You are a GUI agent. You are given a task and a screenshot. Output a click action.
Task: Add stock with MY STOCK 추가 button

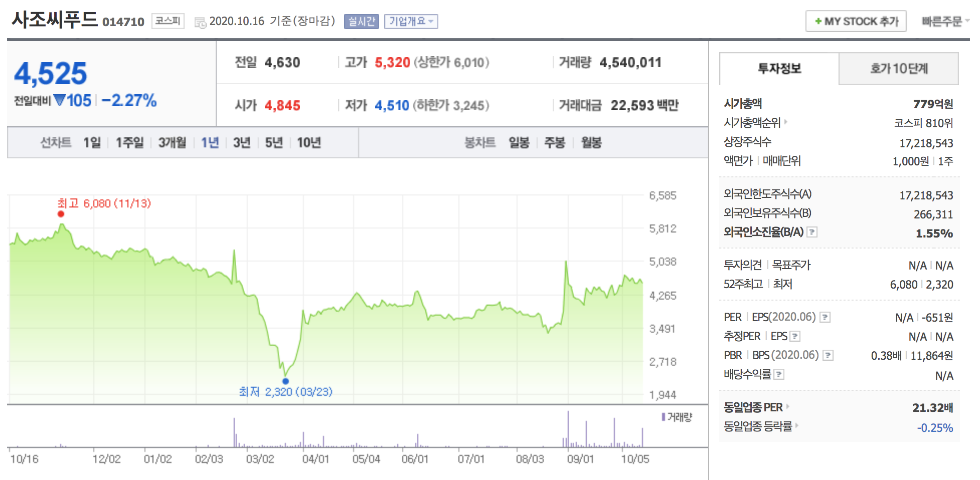coord(856,22)
